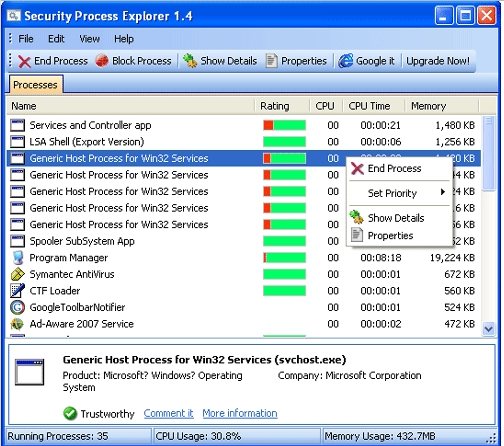This screenshot has height=446, width=504.
Task: Click the Comment it link
Action: [x=168, y=413]
